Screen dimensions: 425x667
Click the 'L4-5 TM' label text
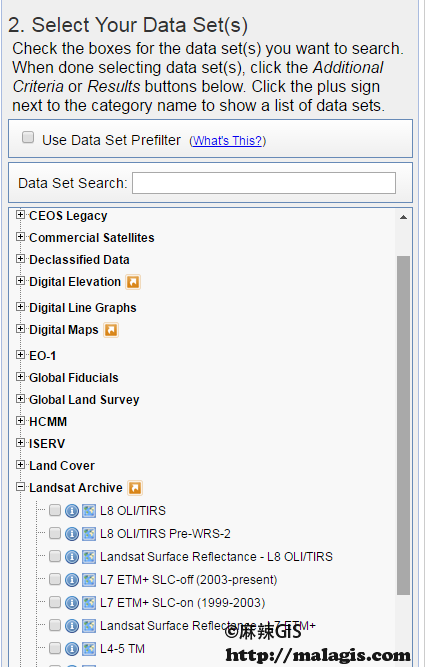tap(123, 649)
